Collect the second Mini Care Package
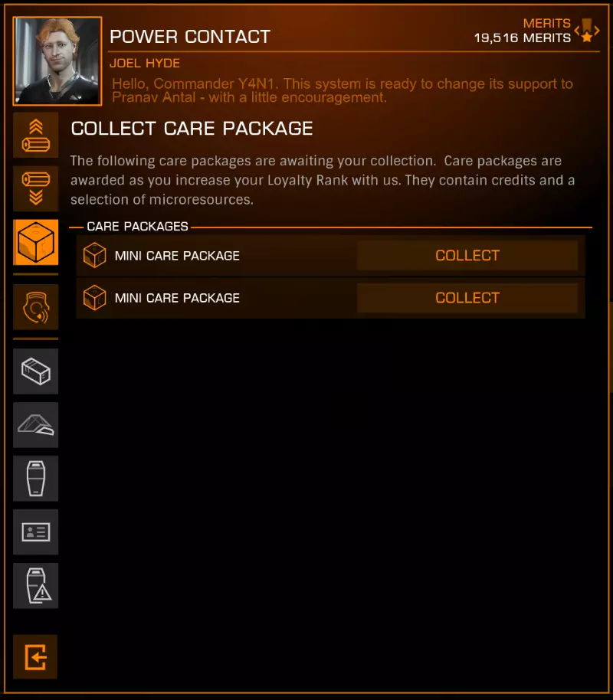This screenshot has height=700, width=613. click(x=467, y=298)
